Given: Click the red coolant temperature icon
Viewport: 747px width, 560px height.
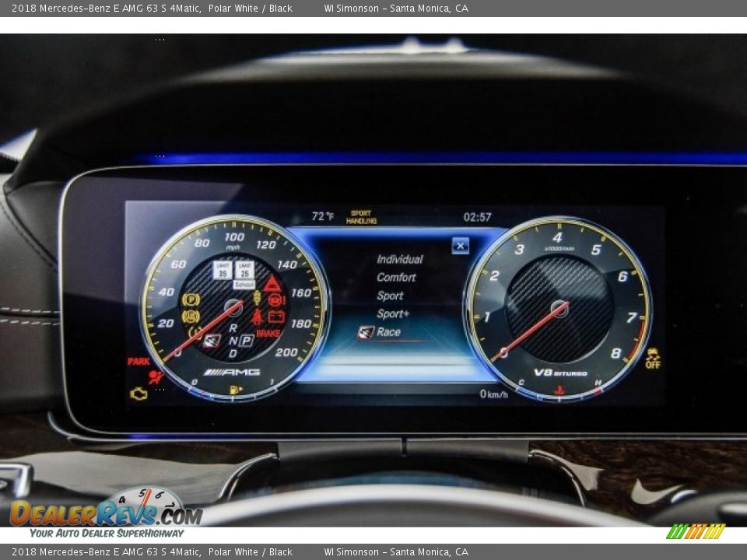Looking at the screenshot, I should point(559,390).
